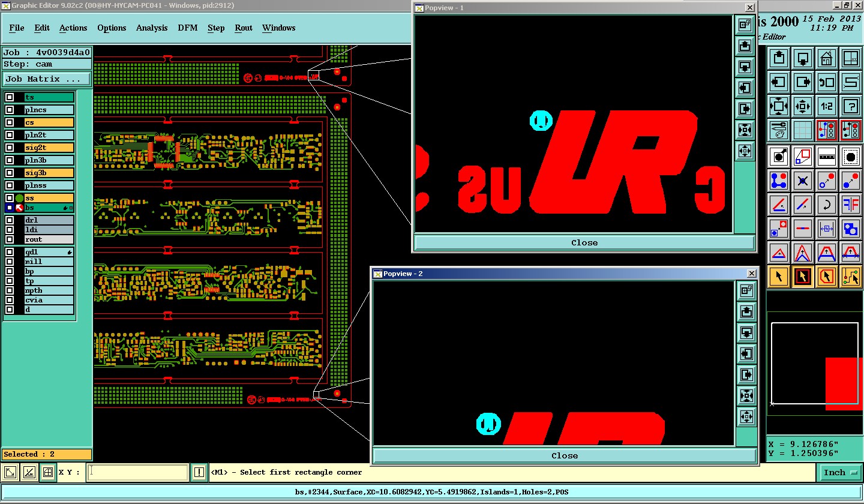
Task: Click the home view house icon
Action: point(827,58)
